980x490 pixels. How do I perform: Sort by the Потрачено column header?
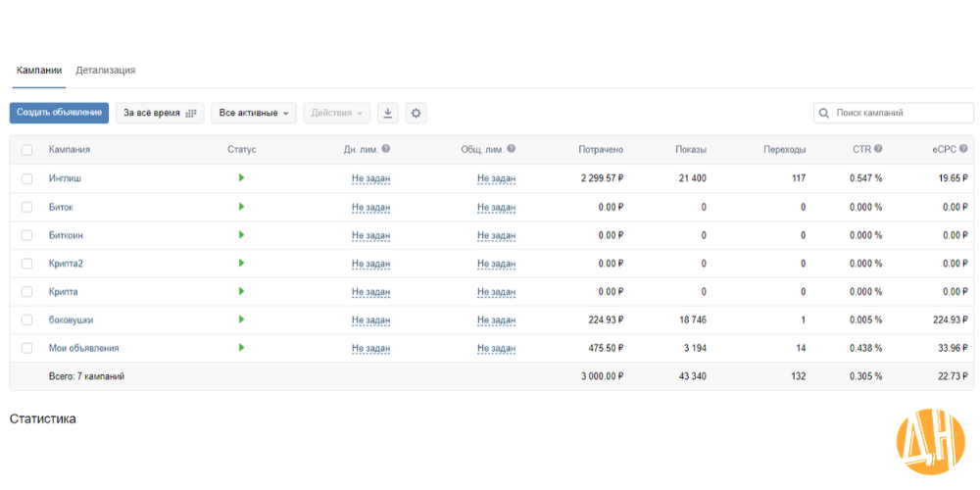coord(601,149)
